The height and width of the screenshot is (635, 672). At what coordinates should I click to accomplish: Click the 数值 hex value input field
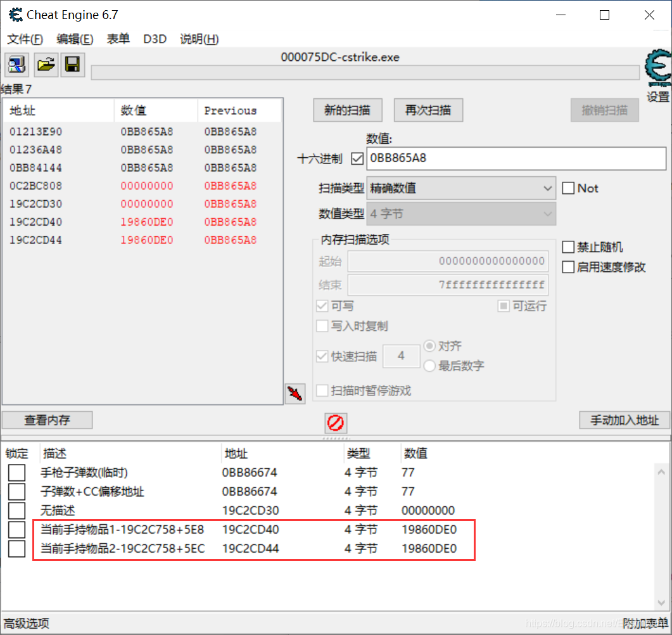pyautogui.click(x=516, y=158)
